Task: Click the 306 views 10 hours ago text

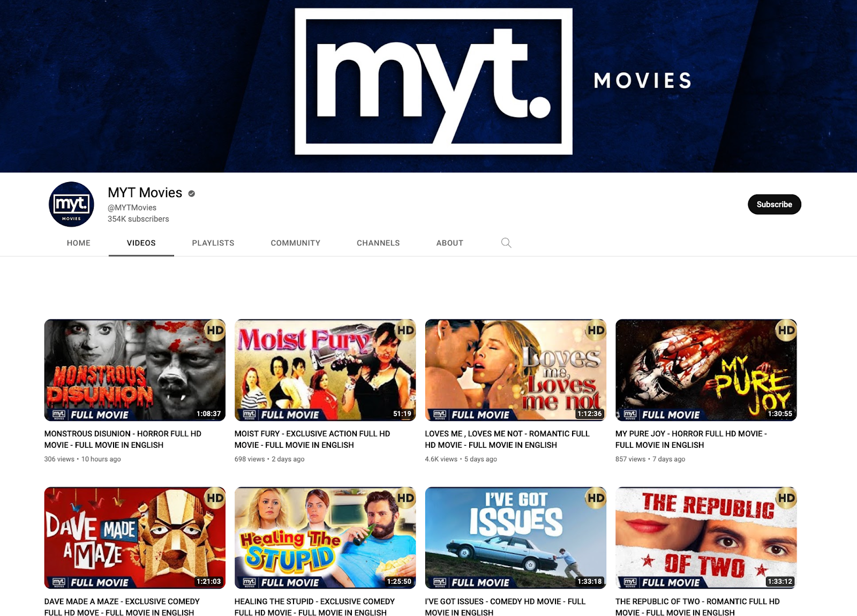Action: point(82,459)
